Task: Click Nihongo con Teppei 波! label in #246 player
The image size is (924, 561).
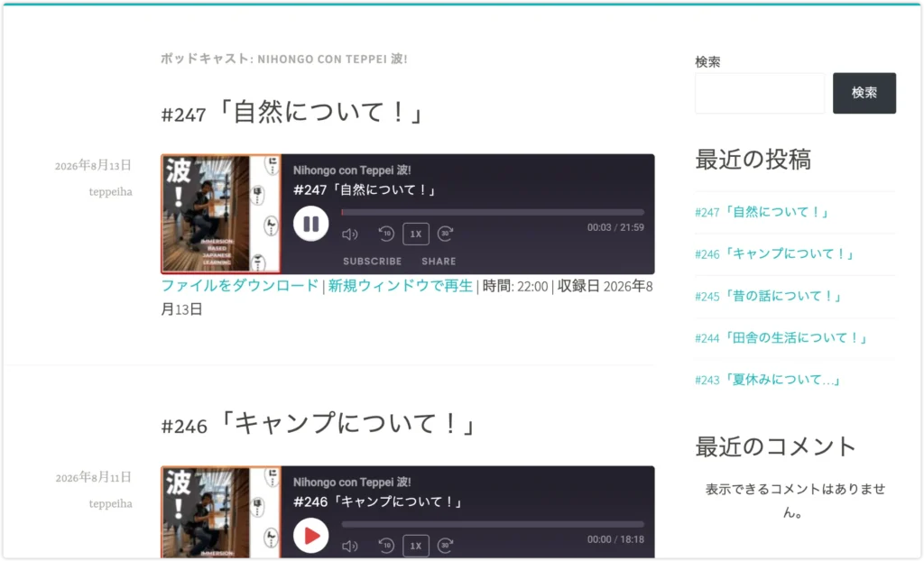Action: coord(352,482)
